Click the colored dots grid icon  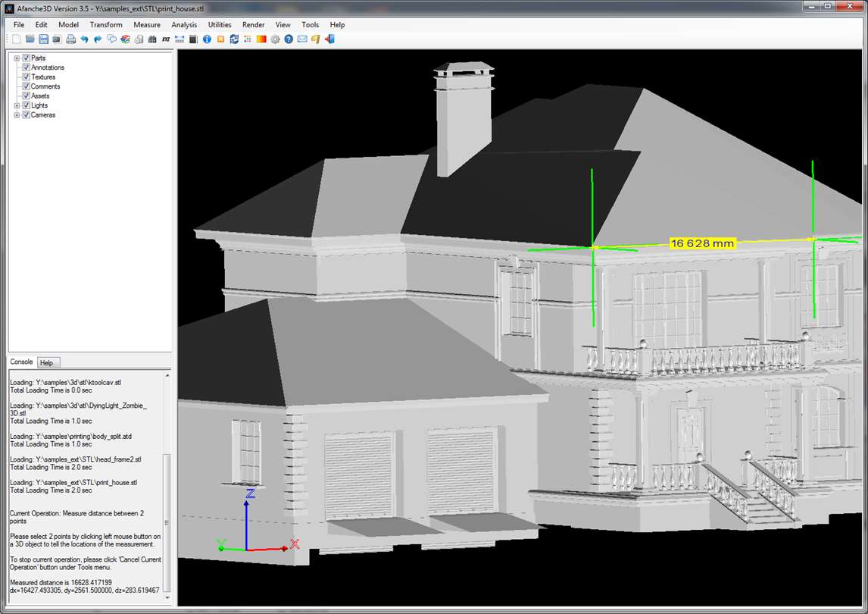coord(248,39)
